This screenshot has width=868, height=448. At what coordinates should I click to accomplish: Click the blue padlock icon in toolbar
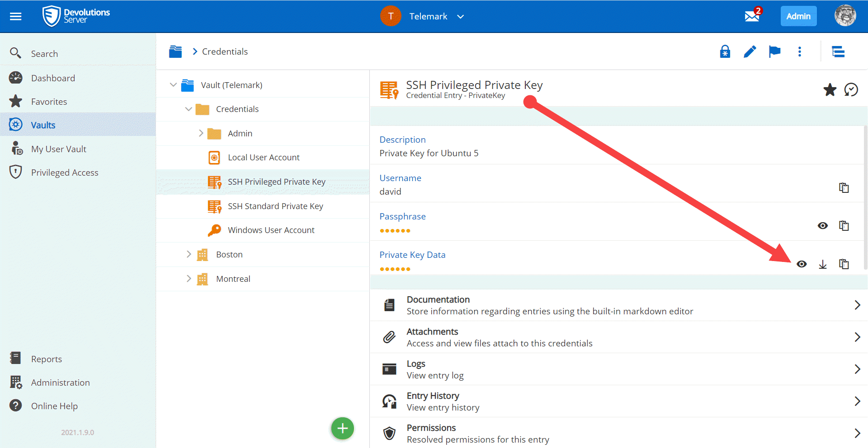(725, 52)
